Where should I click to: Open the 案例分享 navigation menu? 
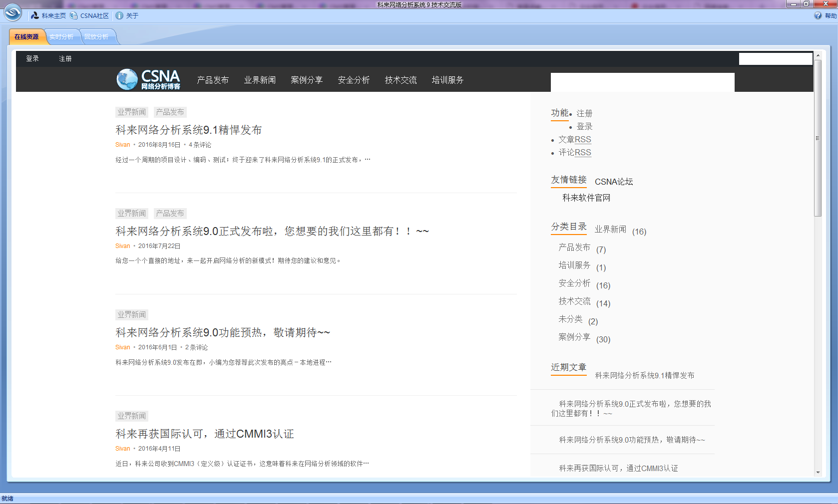[307, 80]
